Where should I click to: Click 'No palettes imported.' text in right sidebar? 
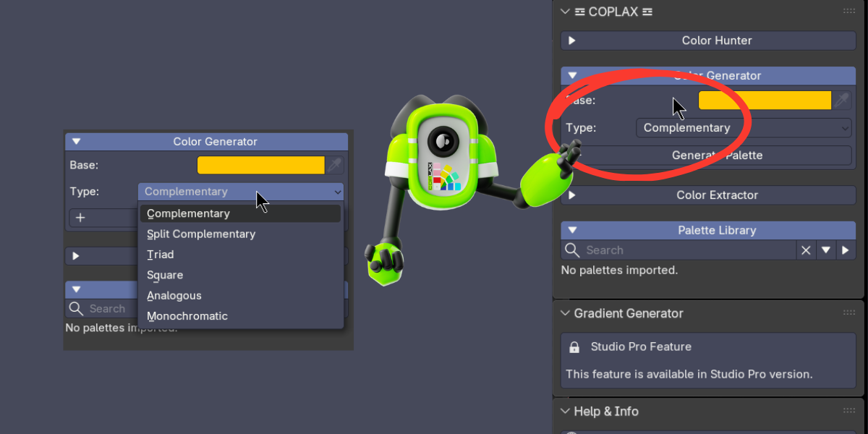(619, 271)
